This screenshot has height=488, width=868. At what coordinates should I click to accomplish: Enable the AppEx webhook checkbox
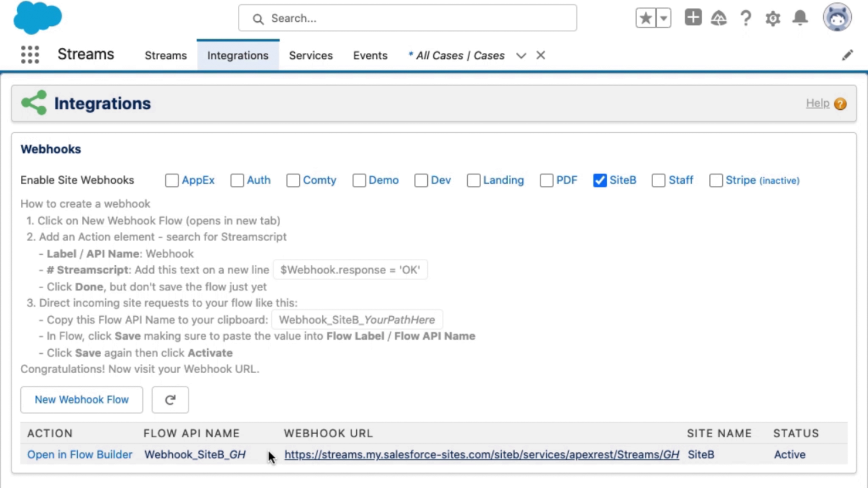pos(172,180)
